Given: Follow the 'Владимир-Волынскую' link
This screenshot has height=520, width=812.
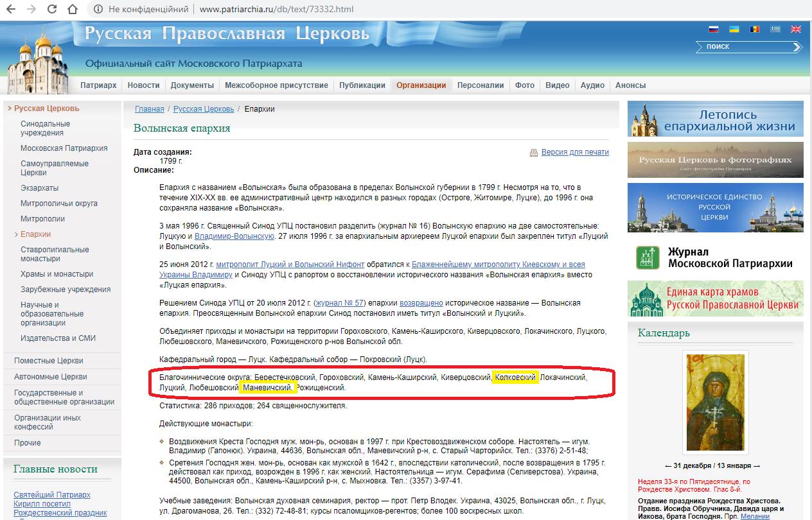Looking at the screenshot, I should 234,236.
